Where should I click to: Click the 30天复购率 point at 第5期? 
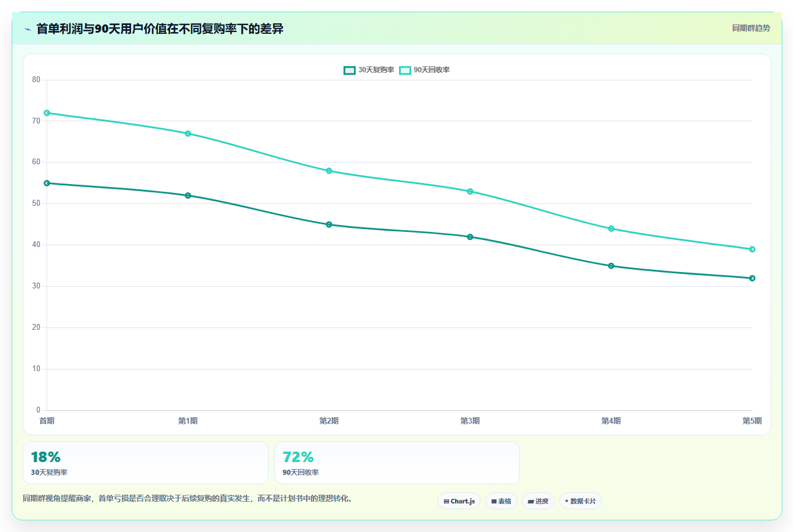(x=752, y=278)
